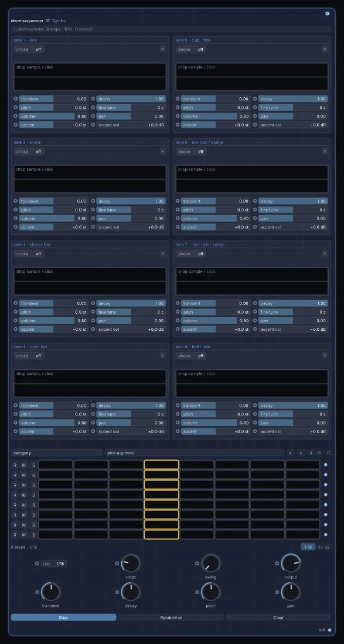Click the X icon on lane 2 snare
Image resolution: width=344 pixels, height=644 pixels.
(162, 152)
